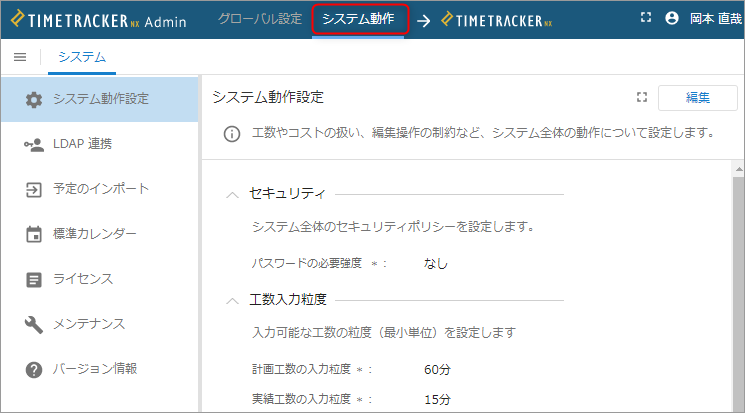Click the バージョン情報 question mark icon
The height and width of the screenshot is (413, 745).
[34, 369]
